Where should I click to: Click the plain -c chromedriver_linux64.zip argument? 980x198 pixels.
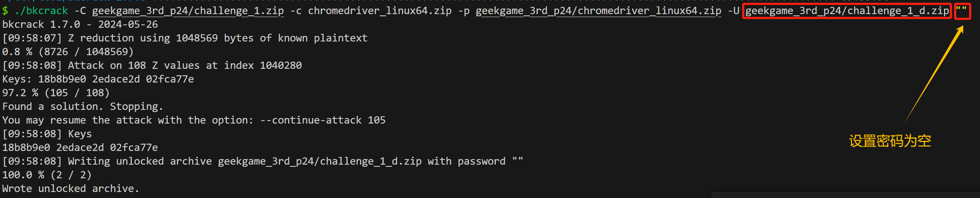[371, 11]
